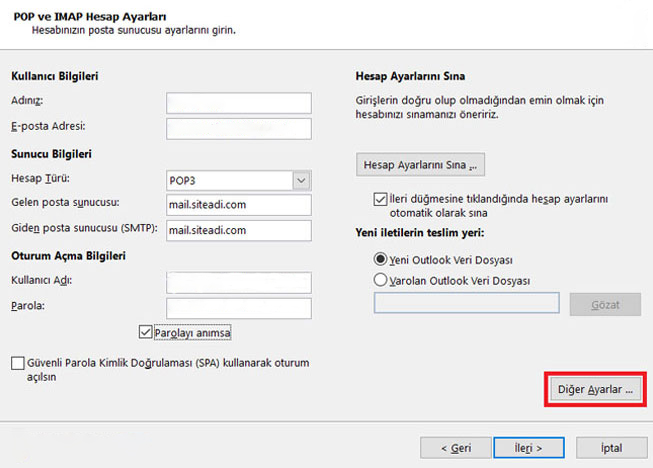Click the Adınız text field
The image size is (653, 468).
238,103
